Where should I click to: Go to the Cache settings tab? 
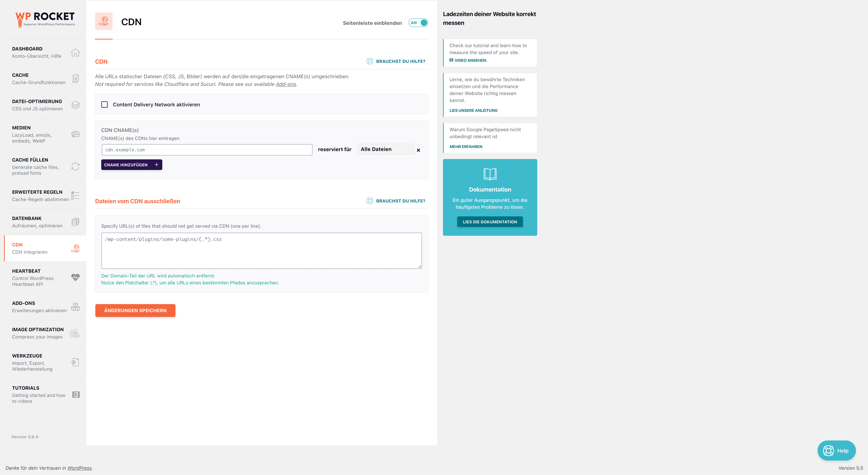tap(45, 79)
